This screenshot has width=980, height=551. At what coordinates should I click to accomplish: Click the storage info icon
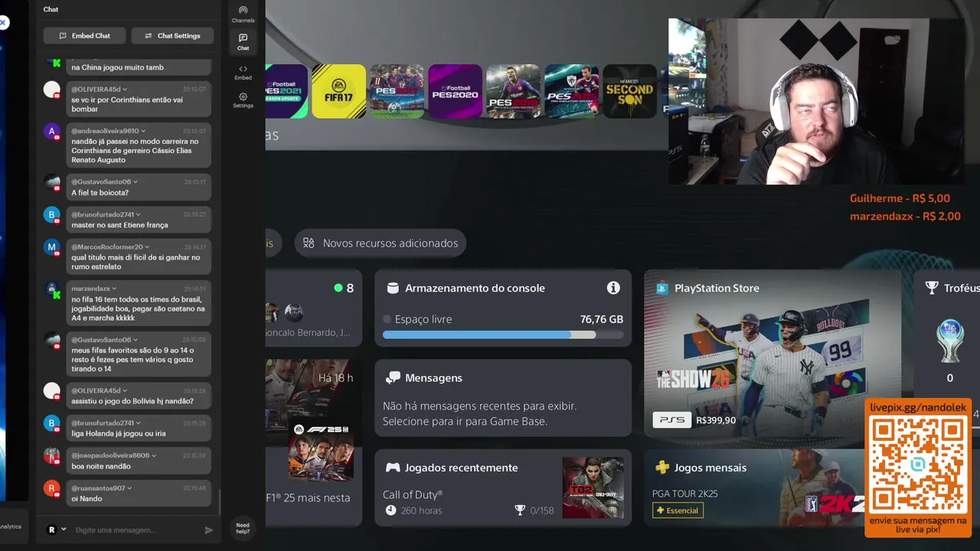[613, 288]
